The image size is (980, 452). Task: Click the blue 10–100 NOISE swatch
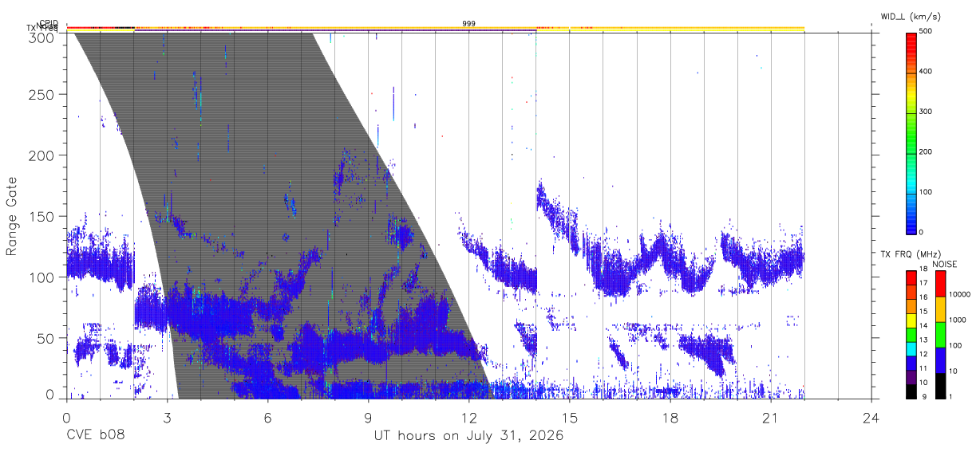pos(940,360)
